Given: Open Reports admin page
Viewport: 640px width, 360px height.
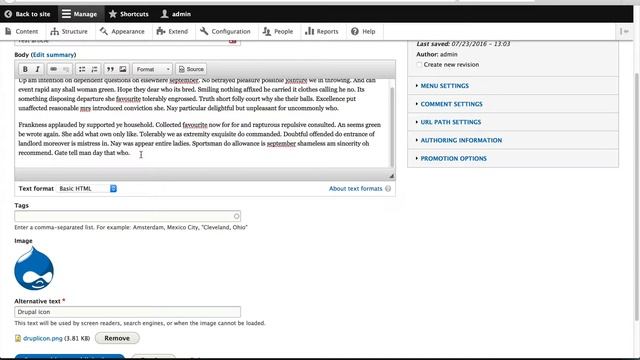Looking at the screenshot, I should pyautogui.click(x=322, y=31).
